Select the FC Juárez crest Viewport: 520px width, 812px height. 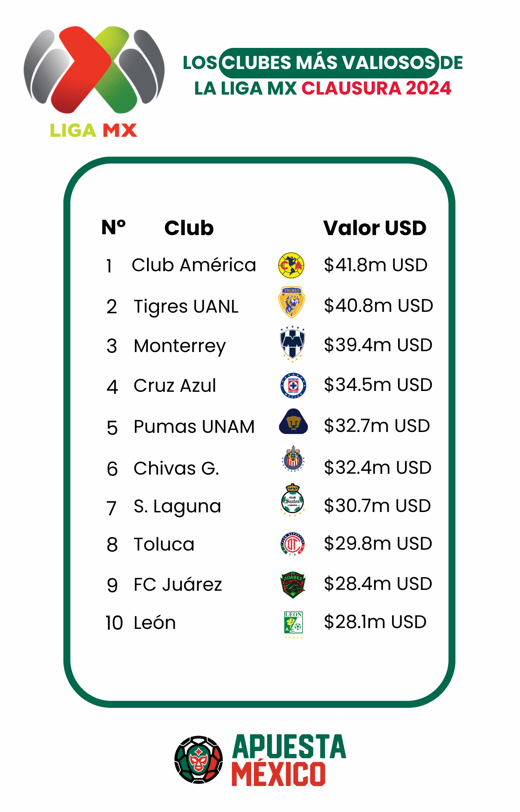point(293,585)
